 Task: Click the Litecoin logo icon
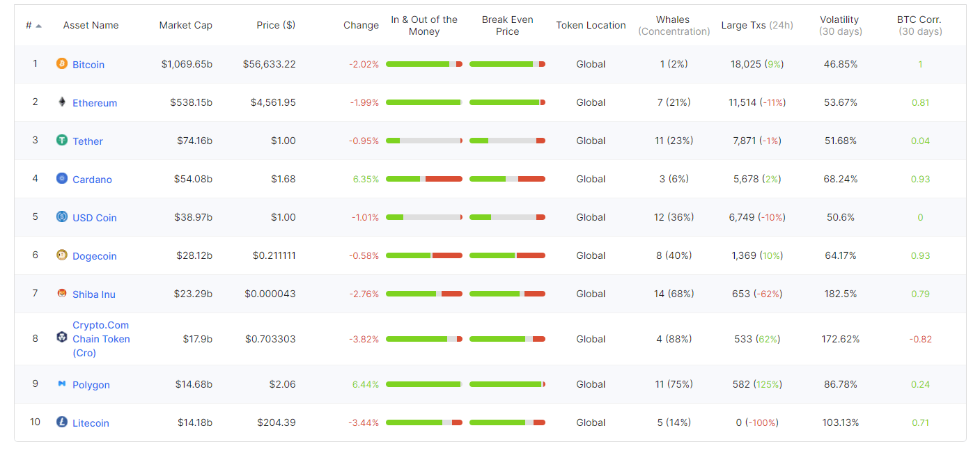coord(62,422)
